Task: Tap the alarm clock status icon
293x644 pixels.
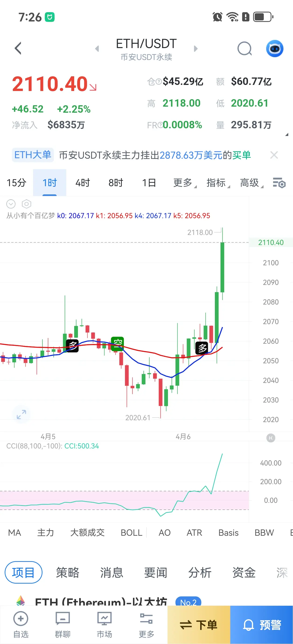Action: click(x=217, y=17)
